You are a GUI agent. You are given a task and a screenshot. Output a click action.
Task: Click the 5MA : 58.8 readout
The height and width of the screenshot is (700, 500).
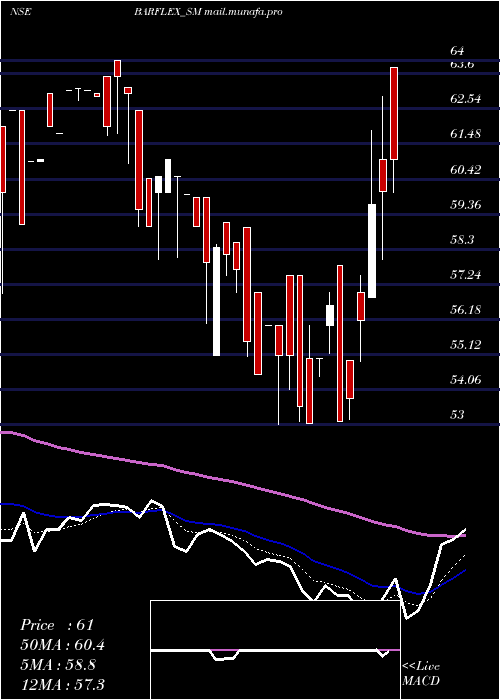pos(58,665)
